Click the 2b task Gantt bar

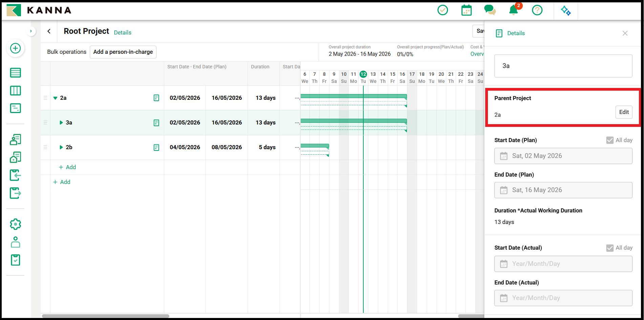(x=315, y=146)
